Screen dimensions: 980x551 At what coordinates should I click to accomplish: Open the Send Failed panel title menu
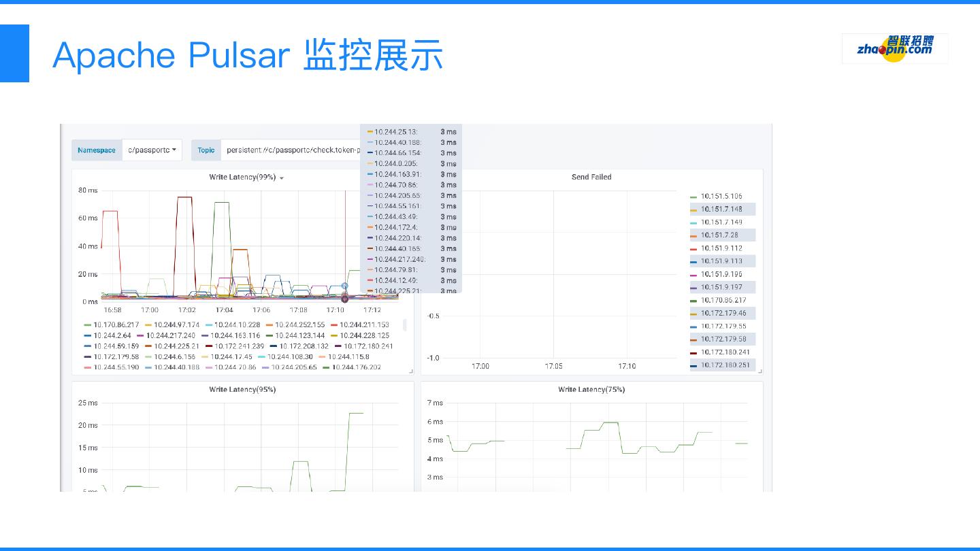[591, 177]
